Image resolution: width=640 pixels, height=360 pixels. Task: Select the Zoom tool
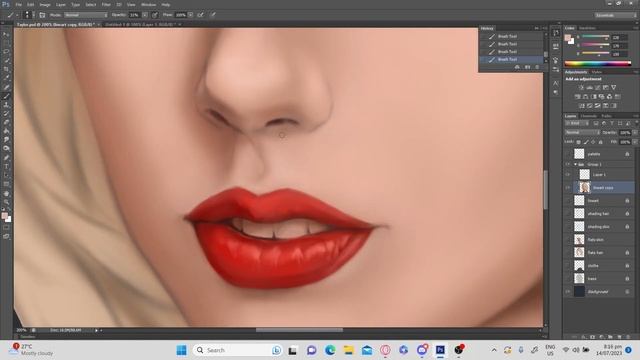click(6, 202)
